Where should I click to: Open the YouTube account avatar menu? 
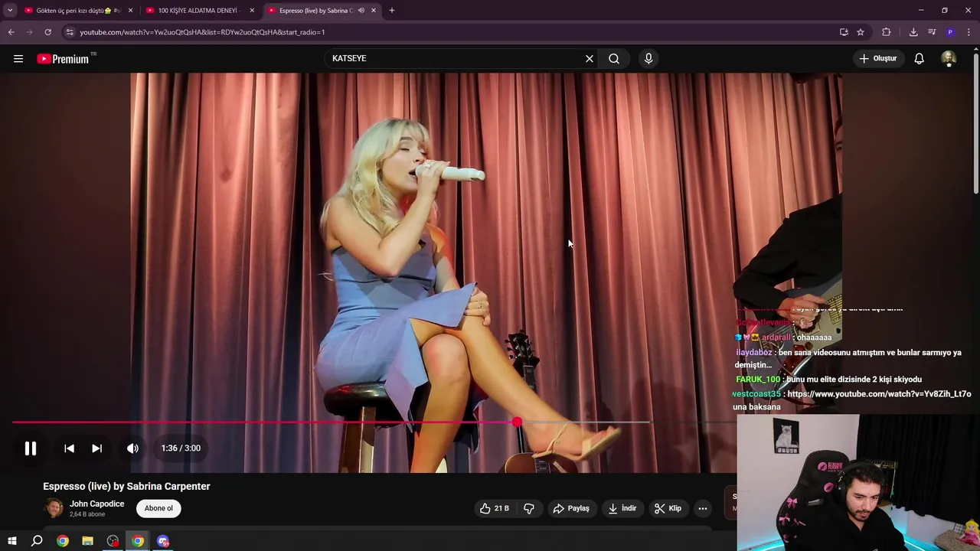pos(949,59)
